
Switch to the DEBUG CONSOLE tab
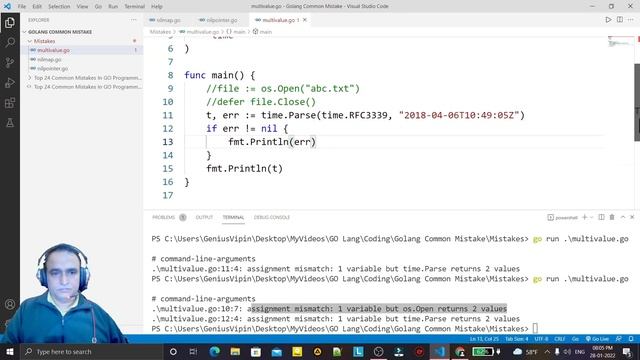tap(271, 217)
